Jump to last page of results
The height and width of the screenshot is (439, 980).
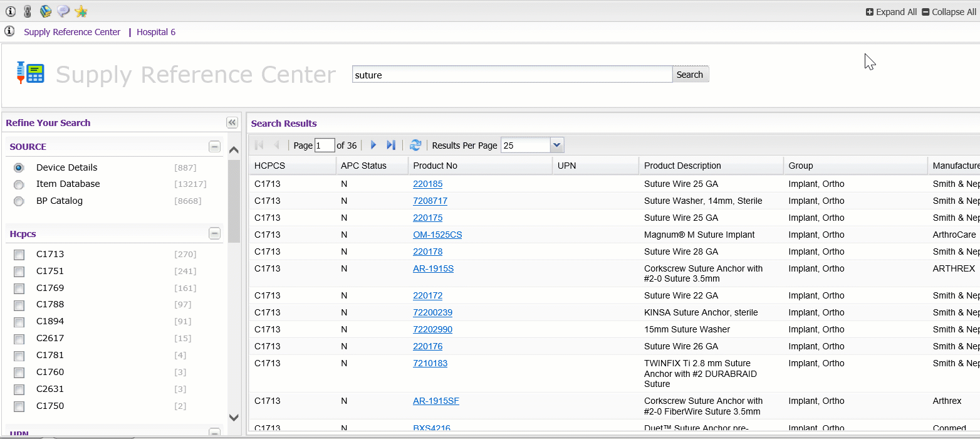pyautogui.click(x=391, y=145)
